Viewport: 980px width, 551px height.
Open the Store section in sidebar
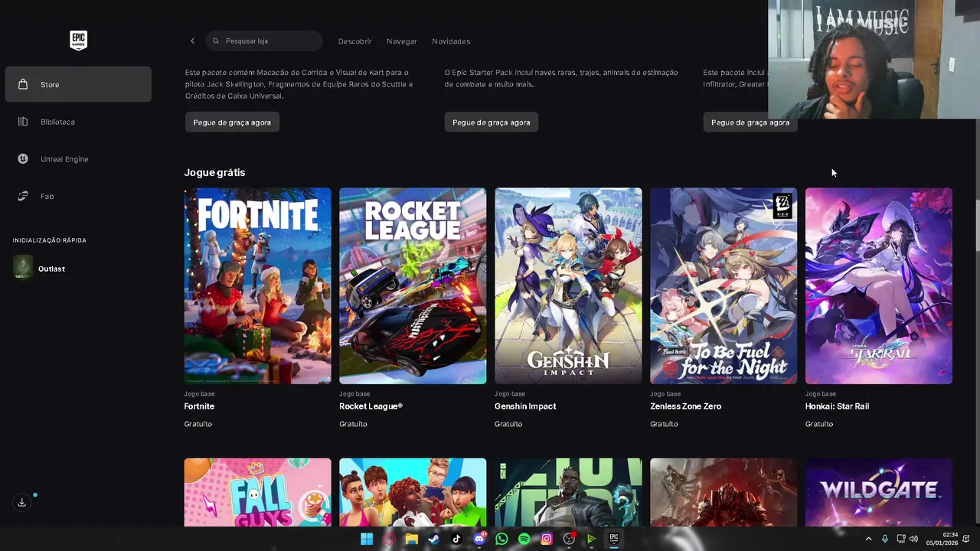coord(78,84)
